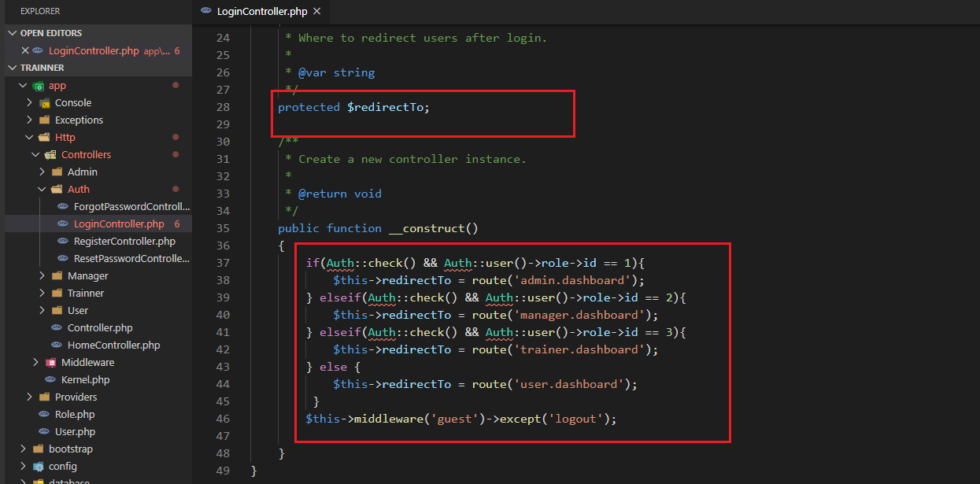Click the PHP icon beside Kernel.php
Viewport: 980px width, 484px height.
point(51,380)
